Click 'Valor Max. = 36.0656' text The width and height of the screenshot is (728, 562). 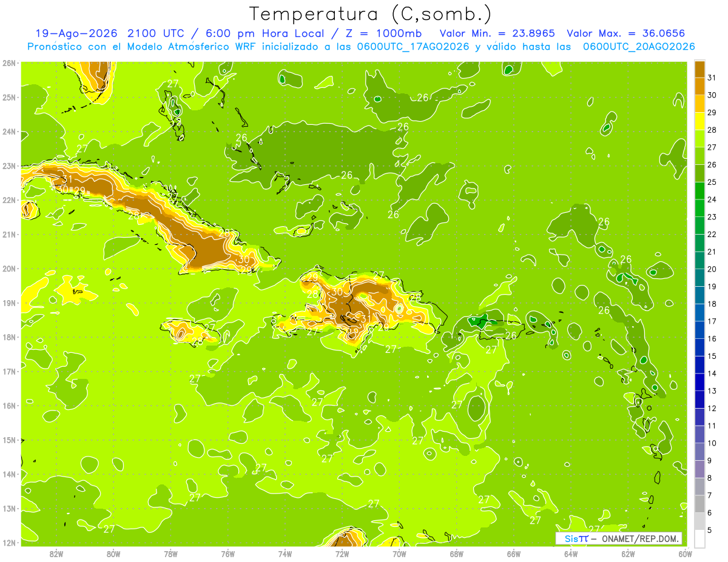(x=626, y=33)
